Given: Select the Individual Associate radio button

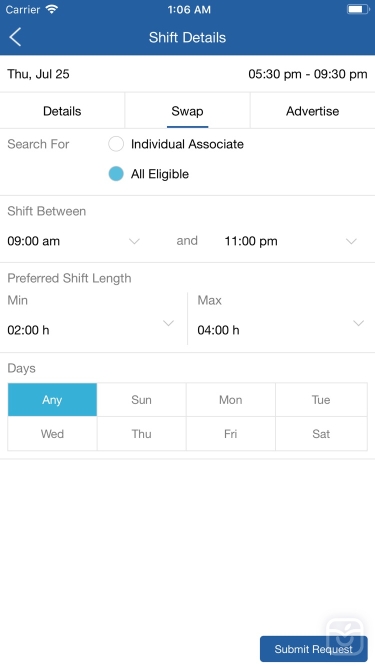Looking at the screenshot, I should point(116,144).
